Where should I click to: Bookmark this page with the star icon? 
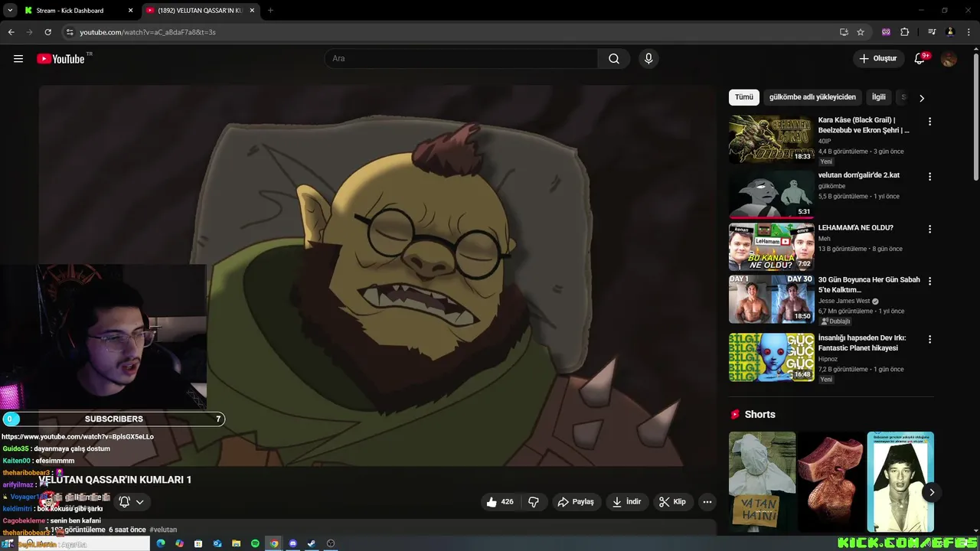861,32
